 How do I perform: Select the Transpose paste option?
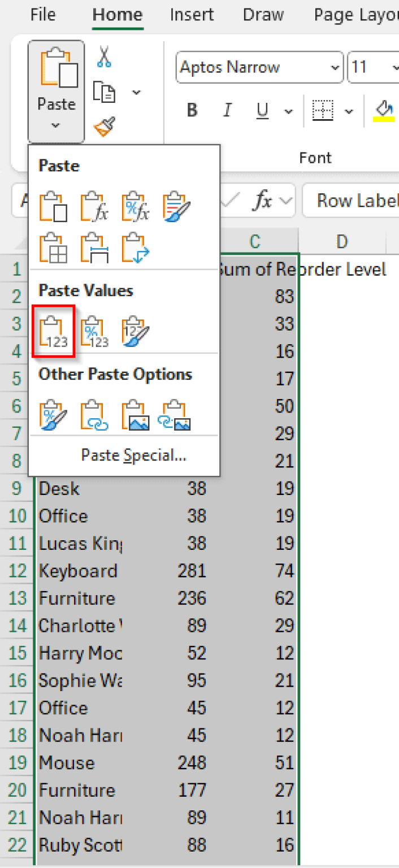135,247
